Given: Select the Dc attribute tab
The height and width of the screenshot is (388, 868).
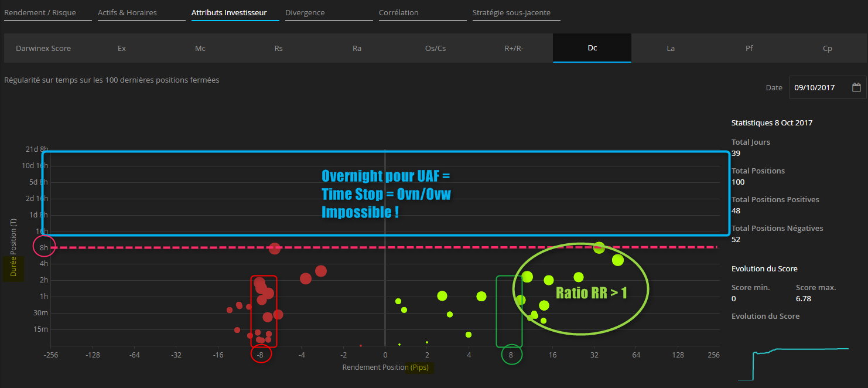Looking at the screenshot, I should [x=592, y=48].
